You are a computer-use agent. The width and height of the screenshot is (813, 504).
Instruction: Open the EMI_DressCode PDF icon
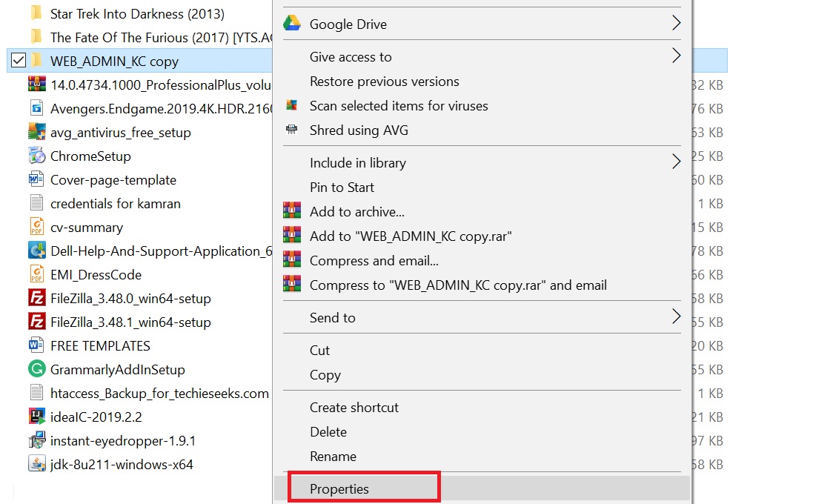point(36,274)
